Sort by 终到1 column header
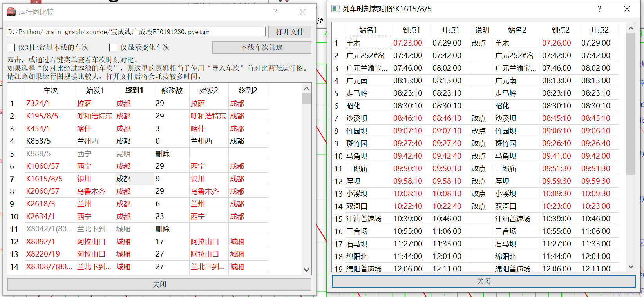The height and width of the screenshot is (297, 644). click(134, 90)
